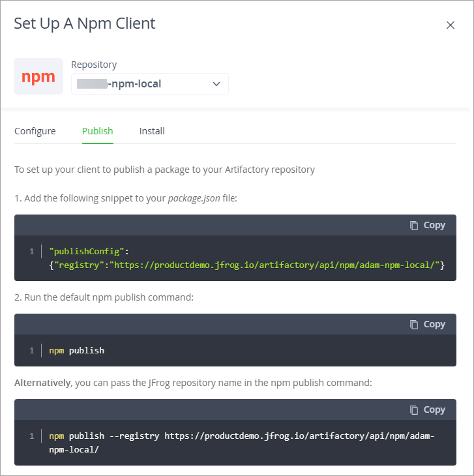Click the 'Alternatively, you can pass' paragraph
This screenshot has height=476, width=474.
coord(193,383)
